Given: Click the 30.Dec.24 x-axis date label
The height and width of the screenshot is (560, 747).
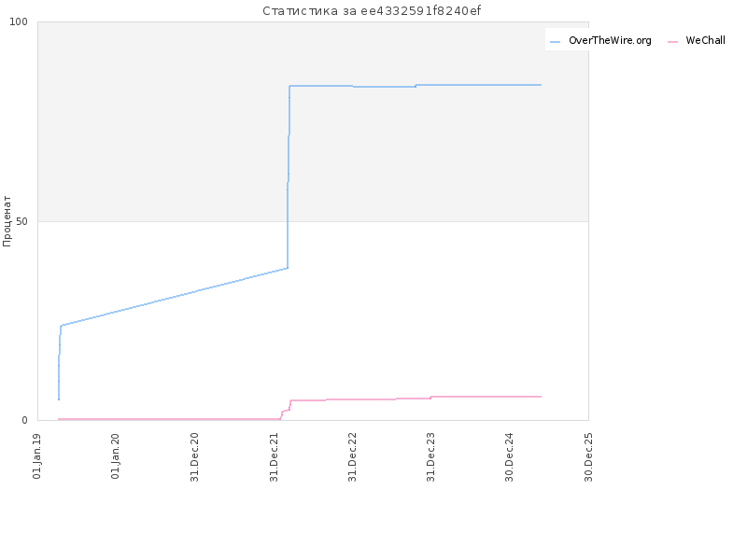Looking at the screenshot, I should tap(510, 457).
